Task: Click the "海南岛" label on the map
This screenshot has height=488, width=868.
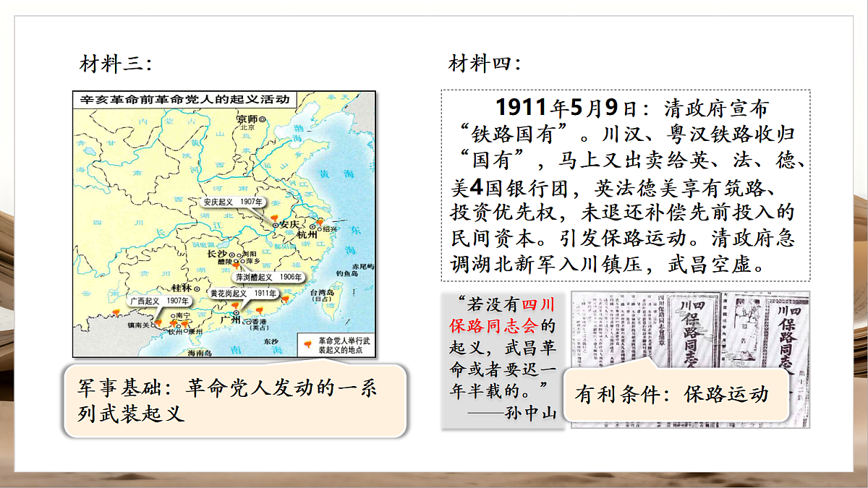Action: coord(199,353)
